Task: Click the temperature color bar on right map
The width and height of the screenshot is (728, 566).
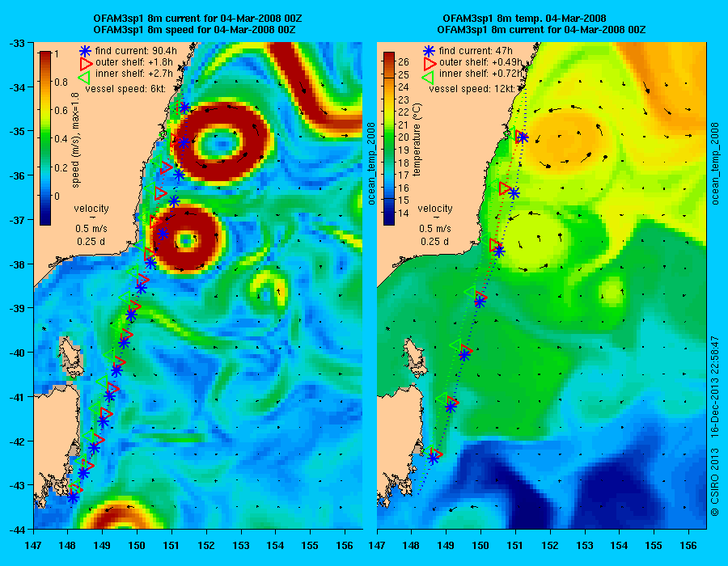Action: (388, 137)
